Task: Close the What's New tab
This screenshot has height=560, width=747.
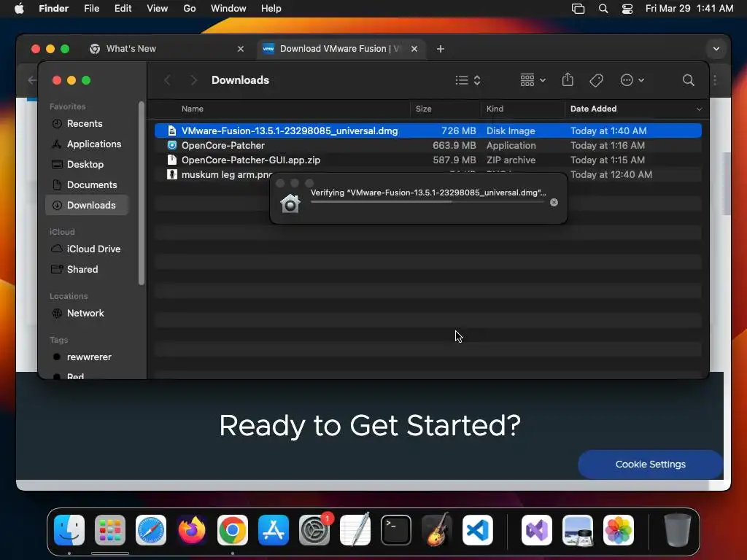Action: tap(241, 49)
